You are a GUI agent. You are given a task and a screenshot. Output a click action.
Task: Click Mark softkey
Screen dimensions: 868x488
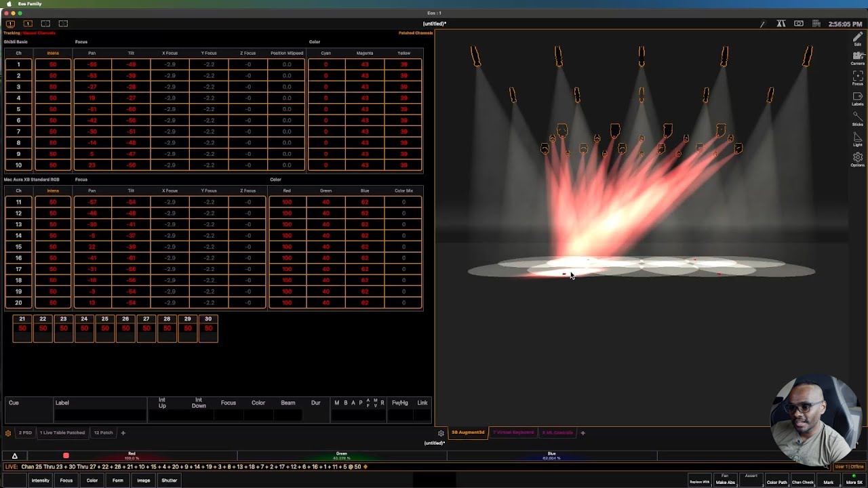tap(828, 481)
